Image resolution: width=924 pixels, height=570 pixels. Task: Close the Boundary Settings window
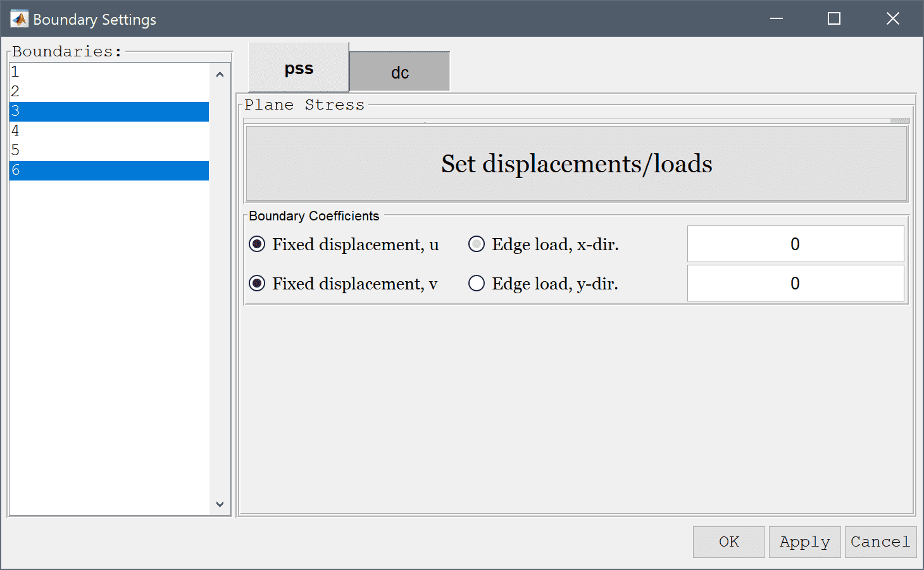[893, 19]
